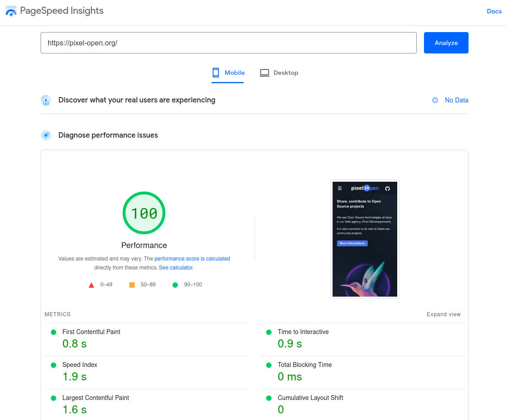
Task: Click the '0.8 s' metric value
Action: point(74,343)
